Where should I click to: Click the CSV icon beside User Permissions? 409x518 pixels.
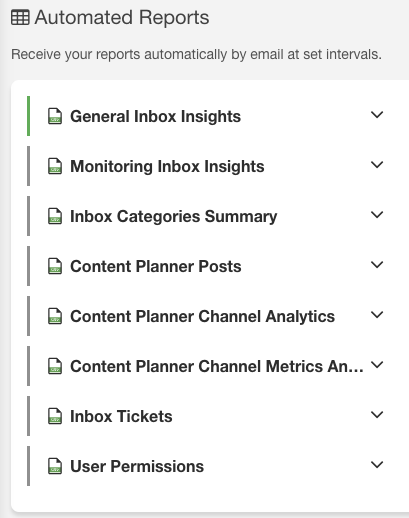click(55, 466)
